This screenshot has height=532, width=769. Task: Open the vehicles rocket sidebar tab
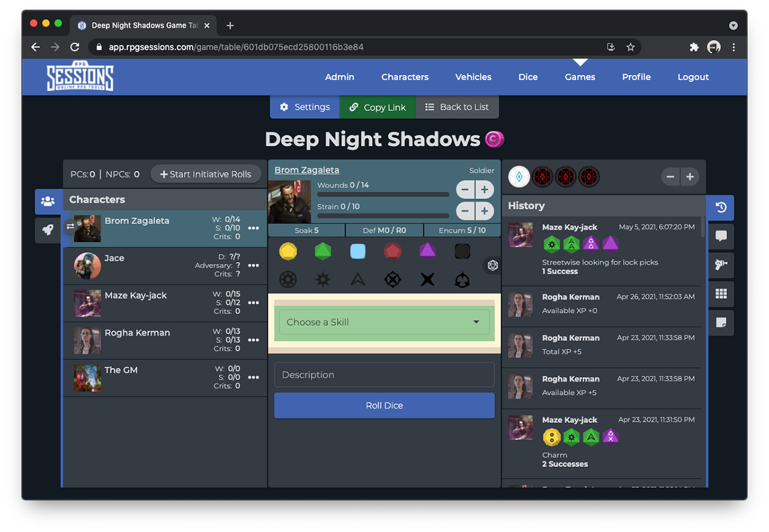[x=48, y=231]
